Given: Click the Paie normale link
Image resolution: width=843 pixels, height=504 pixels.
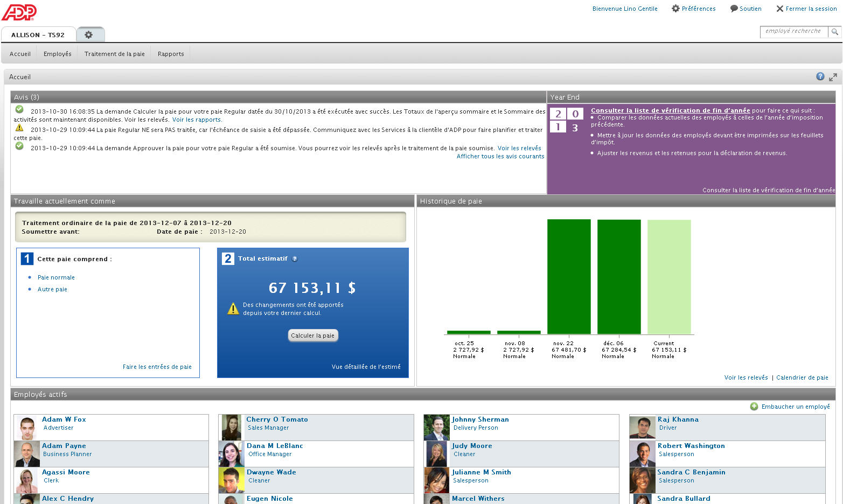Looking at the screenshot, I should (x=56, y=278).
